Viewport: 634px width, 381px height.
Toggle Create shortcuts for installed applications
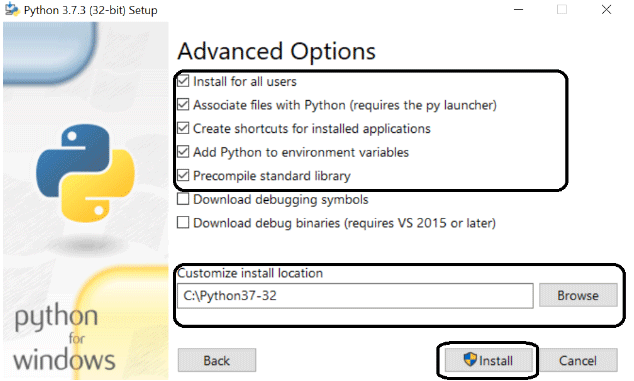(183, 128)
